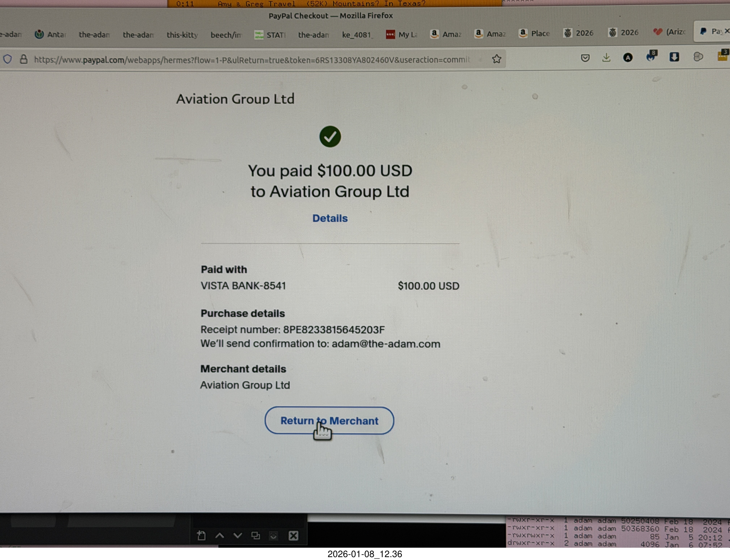The image size is (730, 560).
Task: Open the '(Ariz' tab with heart icon
Action: 669,32
